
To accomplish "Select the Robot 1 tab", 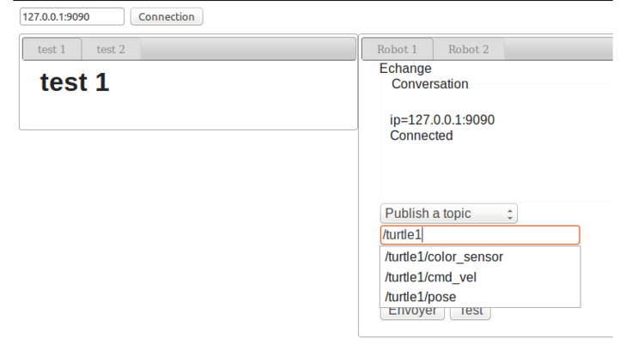I will tap(397, 49).
